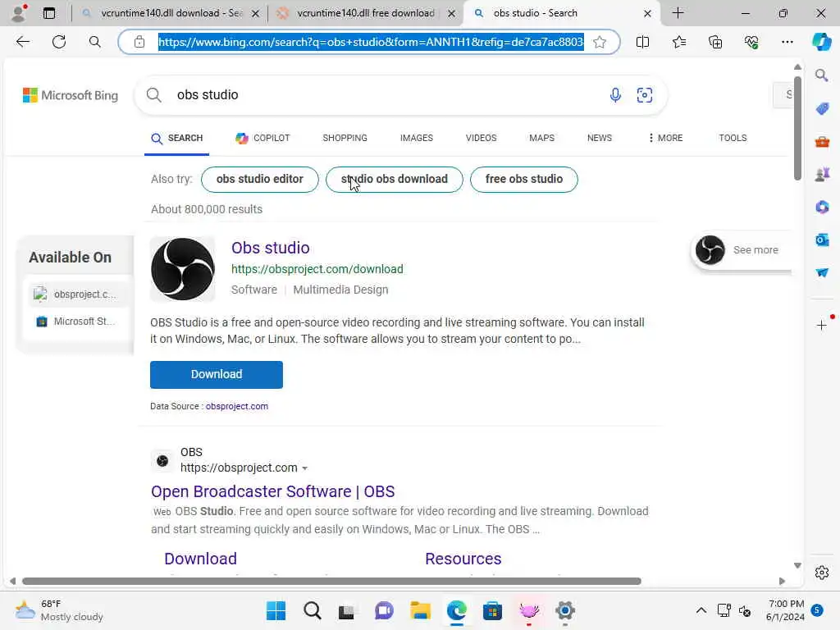Open sidebar Microsoft 365 icon

(822, 207)
